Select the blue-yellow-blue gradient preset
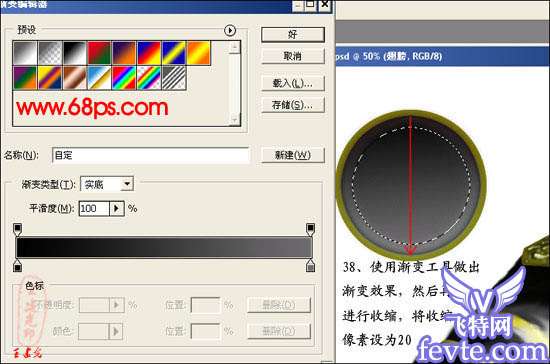Viewport: 550px width, 364px height. 174,53
